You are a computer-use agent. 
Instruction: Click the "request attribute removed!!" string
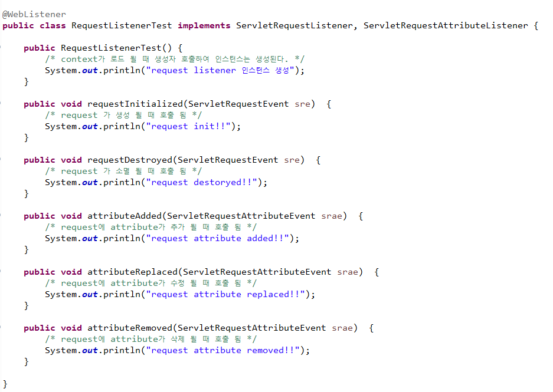[x=222, y=350]
